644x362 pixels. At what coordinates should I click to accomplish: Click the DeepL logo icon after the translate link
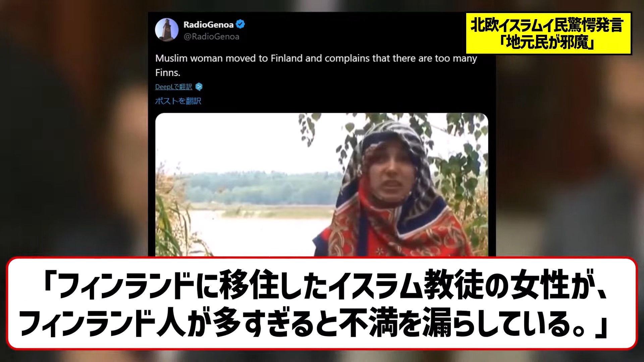[199, 87]
